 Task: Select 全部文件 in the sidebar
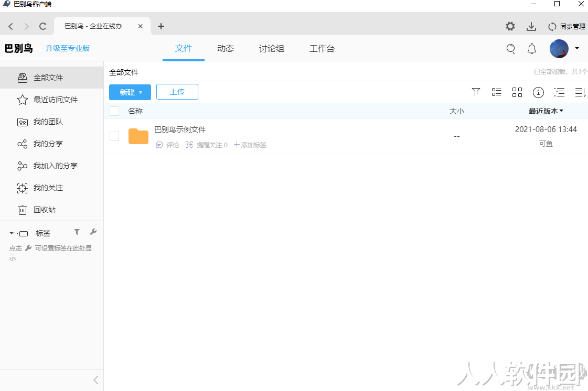pyautogui.click(x=52, y=78)
